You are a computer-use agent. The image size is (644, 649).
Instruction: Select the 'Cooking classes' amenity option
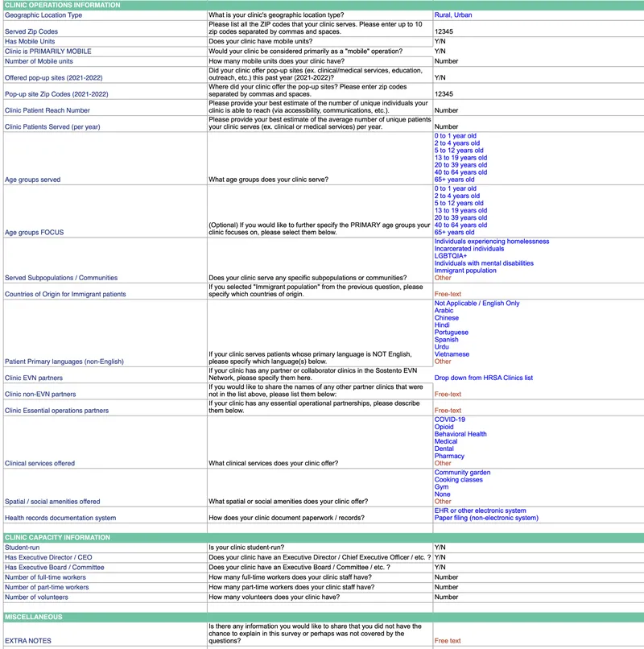(x=459, y=480)
